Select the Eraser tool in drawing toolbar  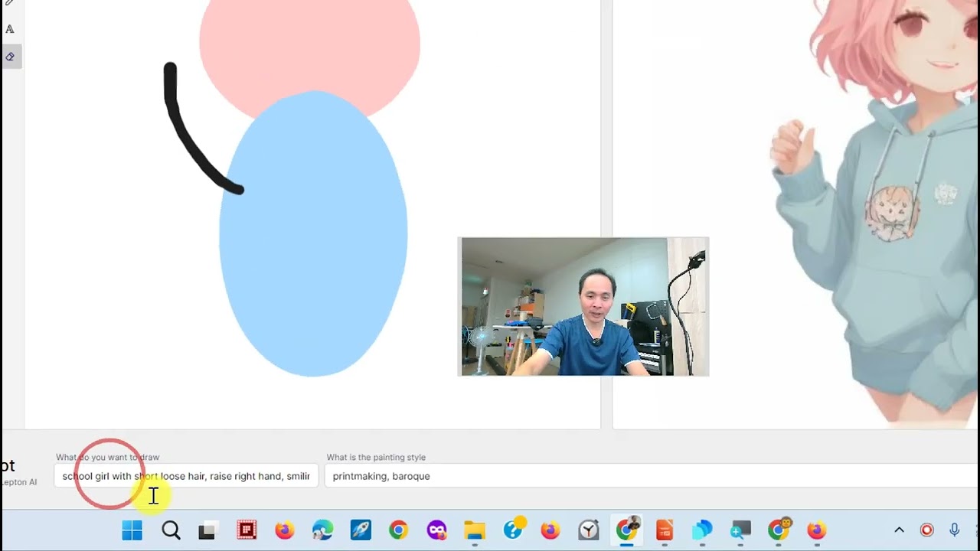[x=10, y=57]
